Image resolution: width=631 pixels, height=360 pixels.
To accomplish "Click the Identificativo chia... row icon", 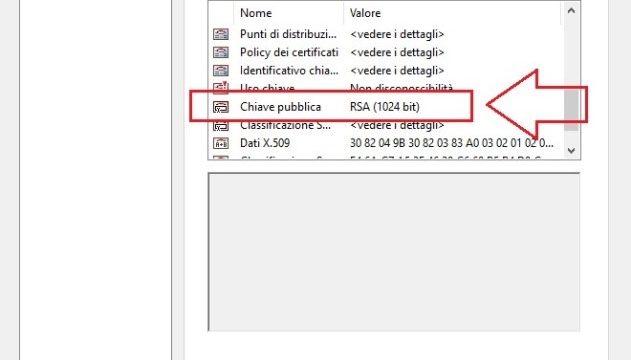I will (221, 70).
